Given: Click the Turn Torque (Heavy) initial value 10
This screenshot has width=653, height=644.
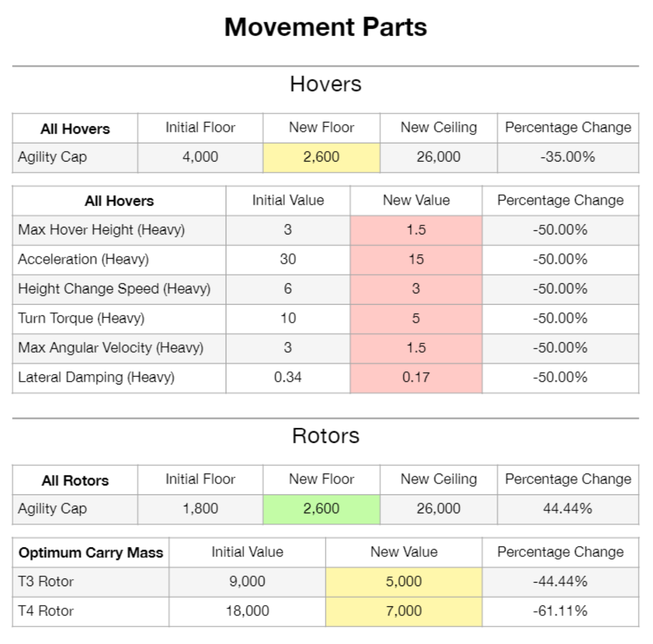Looking at the screenshot, I should tap(288, 318).
